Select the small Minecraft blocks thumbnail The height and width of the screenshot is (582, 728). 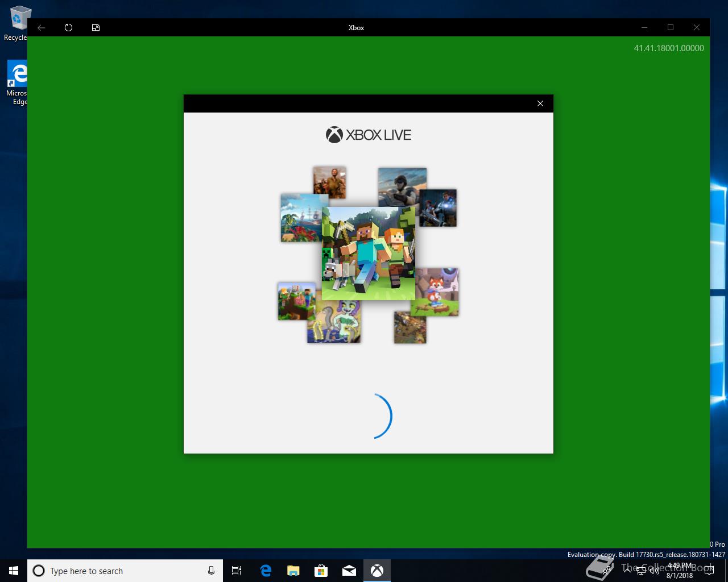[296, 301]
